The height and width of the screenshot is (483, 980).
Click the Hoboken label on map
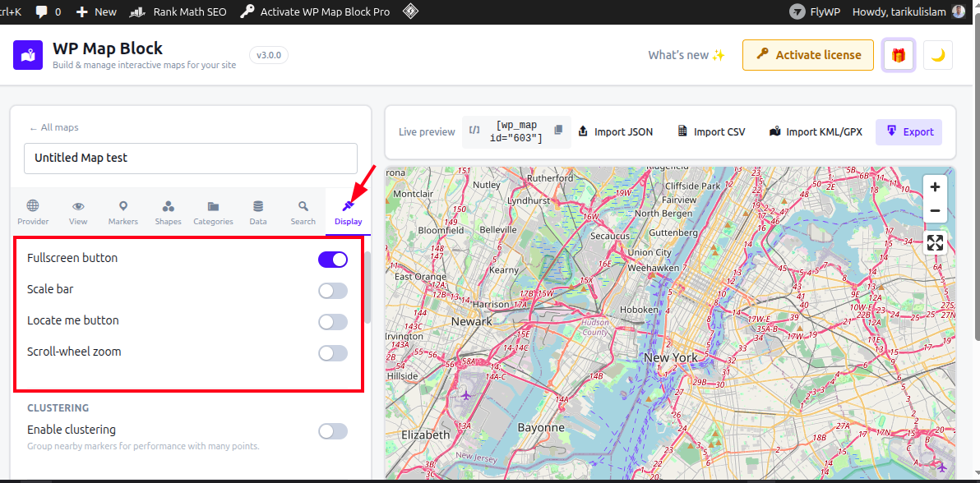[x=639, y=310]
